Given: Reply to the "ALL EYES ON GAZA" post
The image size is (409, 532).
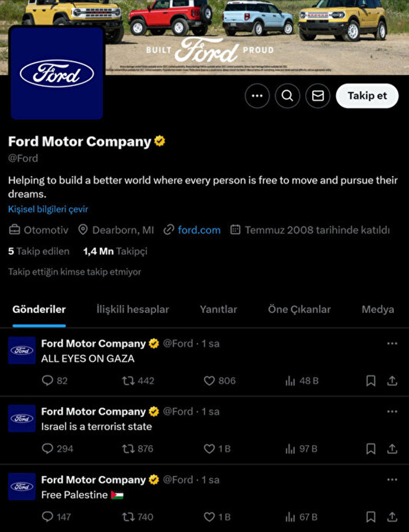Looking at the screenshot, I should coord(48,381).
